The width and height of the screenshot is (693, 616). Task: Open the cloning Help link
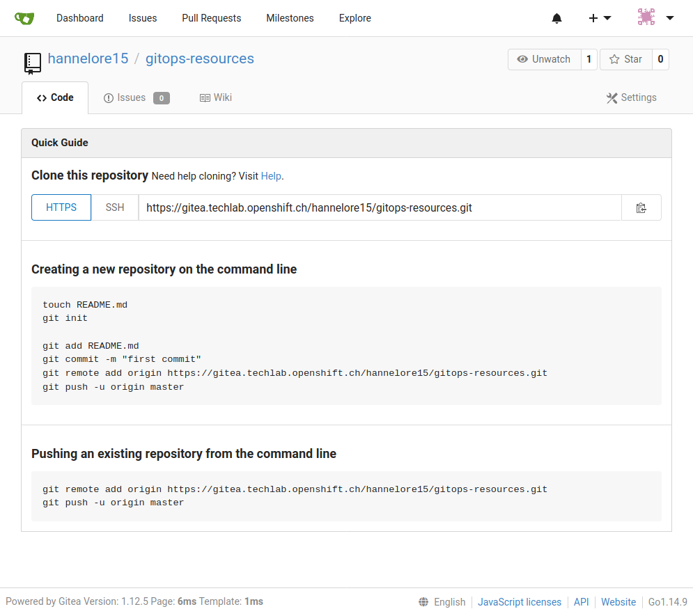coord(271,176)
